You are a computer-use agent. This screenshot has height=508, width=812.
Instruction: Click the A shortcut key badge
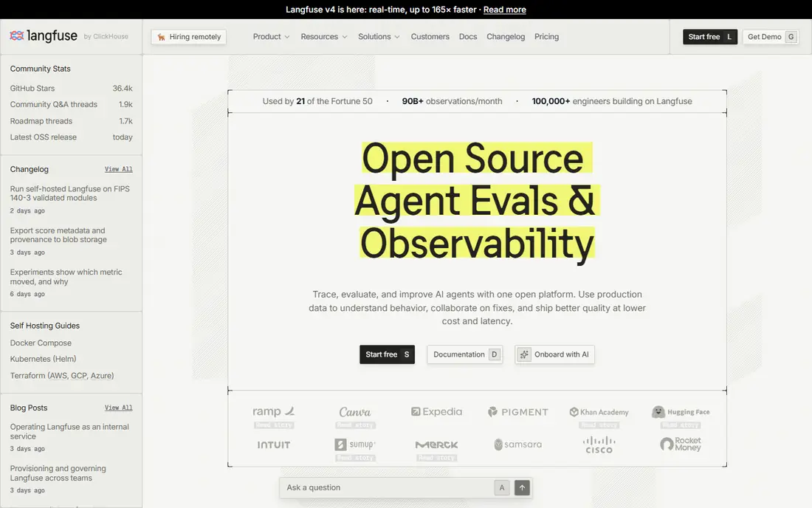click(501, 487)
